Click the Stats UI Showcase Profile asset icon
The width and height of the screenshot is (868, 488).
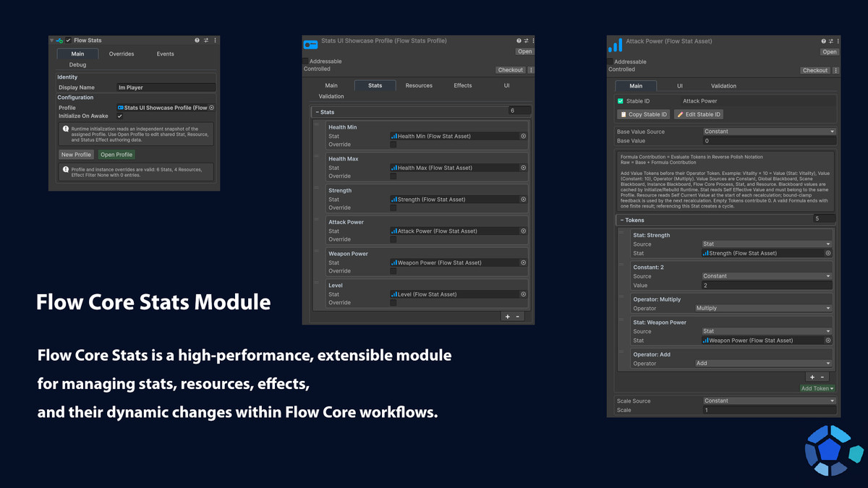(x=310, y=45)
